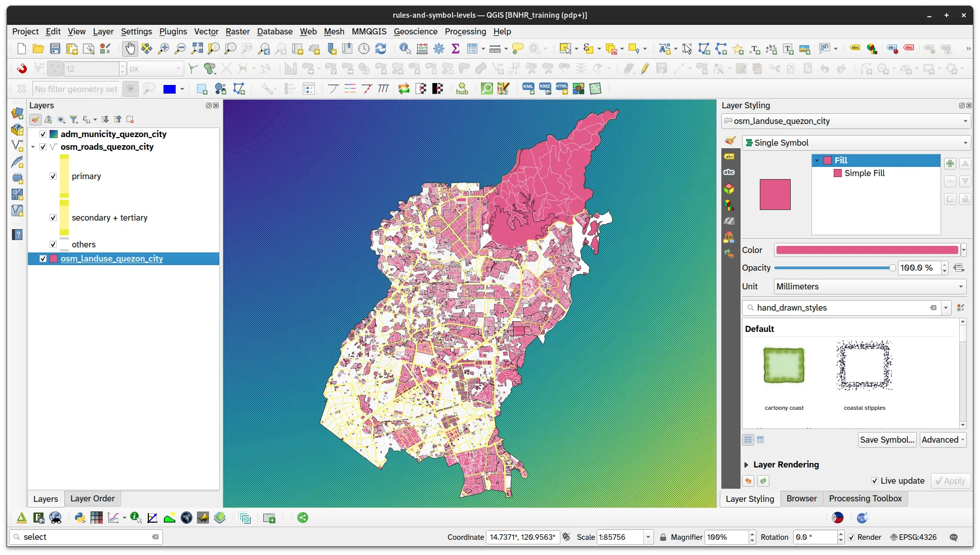This screenshot has width=980, height=555.
Task: Select the Pan Map hand tool
Action: click(130, 49)
